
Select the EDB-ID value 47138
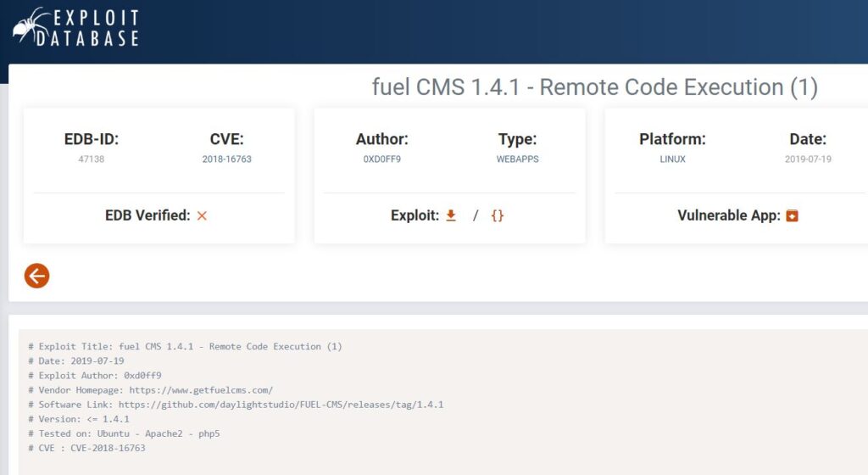coord(92,159)
